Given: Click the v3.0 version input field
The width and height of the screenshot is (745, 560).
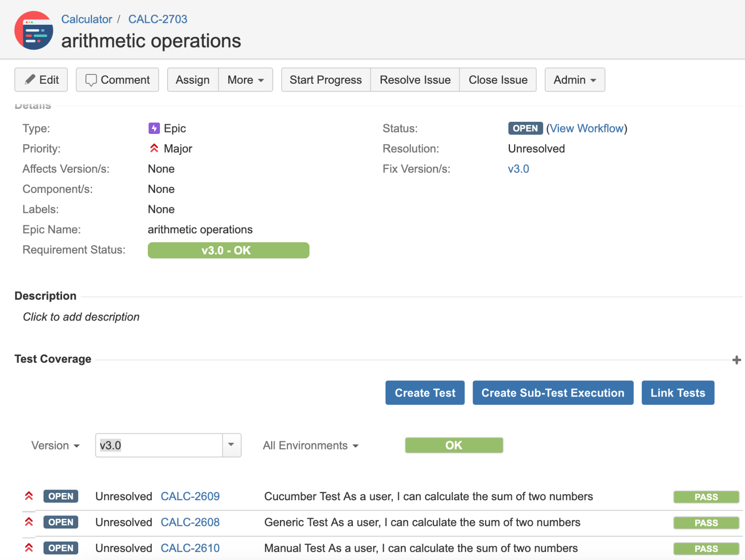Looking at the screenshot, I should (x=159, y=445).
